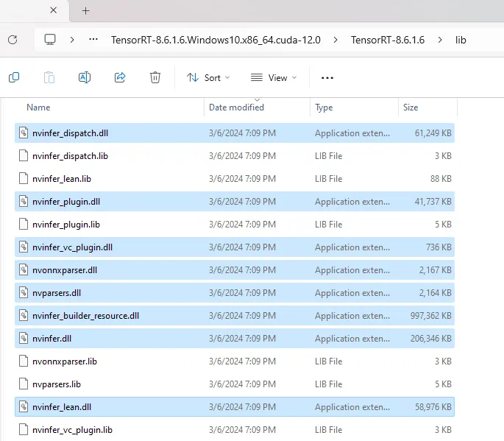Sort by Date modified column header
This screenshot has width=504, height=441.
point(236,107)
